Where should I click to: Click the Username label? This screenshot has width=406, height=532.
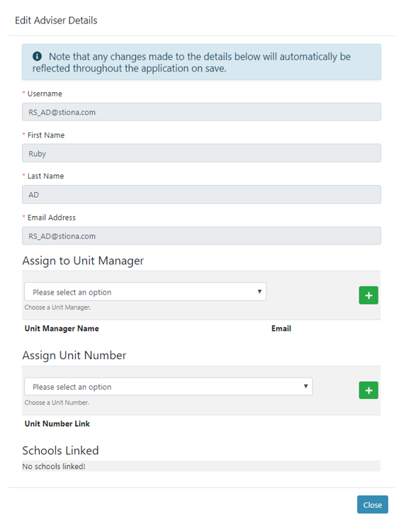point(45,94)
